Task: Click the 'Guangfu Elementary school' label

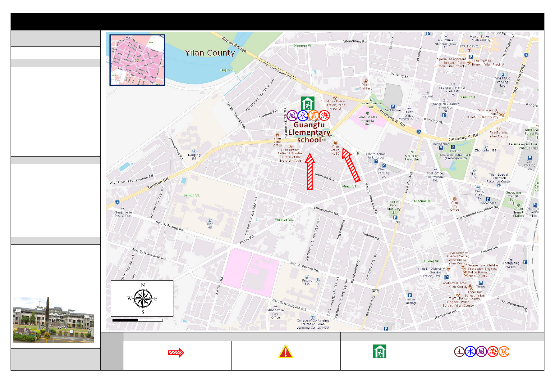Action: click(309, 132)
